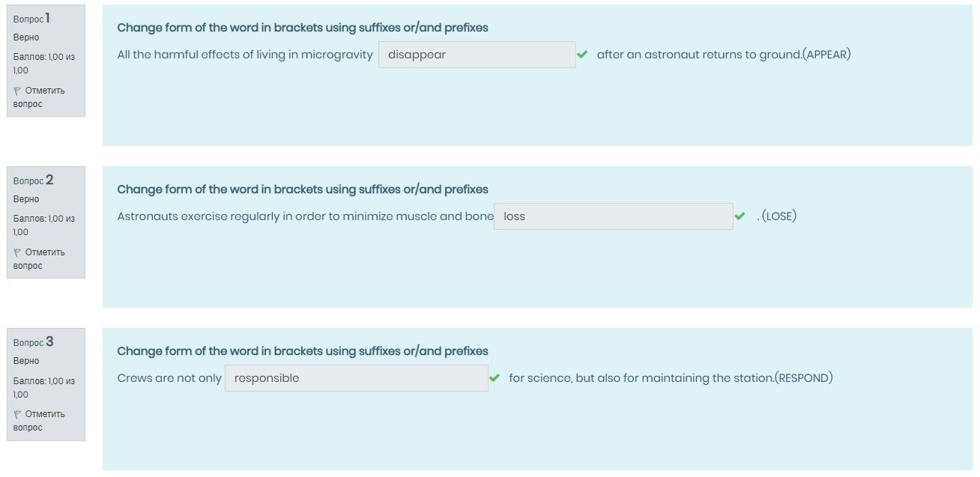The height and width of the screenshot is (477, 980).
Task: Select the answer field containing "responsible"
Action: coord(356,378)
